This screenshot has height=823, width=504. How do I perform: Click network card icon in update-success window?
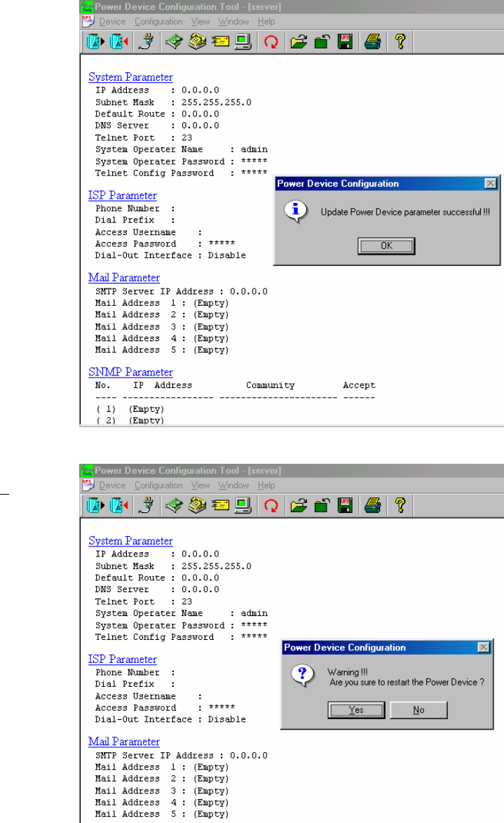174,41
